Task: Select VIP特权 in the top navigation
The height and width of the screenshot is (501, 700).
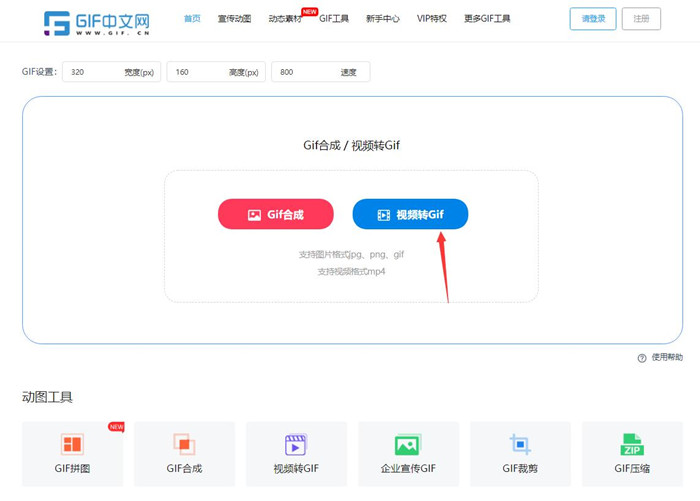Action: [x=432, y=19]
